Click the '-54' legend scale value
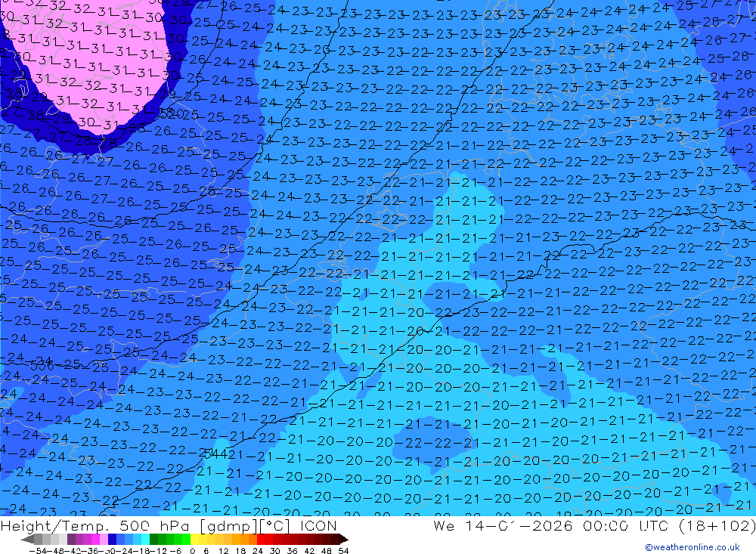Viewport: 756px width, 554px height. pyautogui.click(x=38, y=551)
